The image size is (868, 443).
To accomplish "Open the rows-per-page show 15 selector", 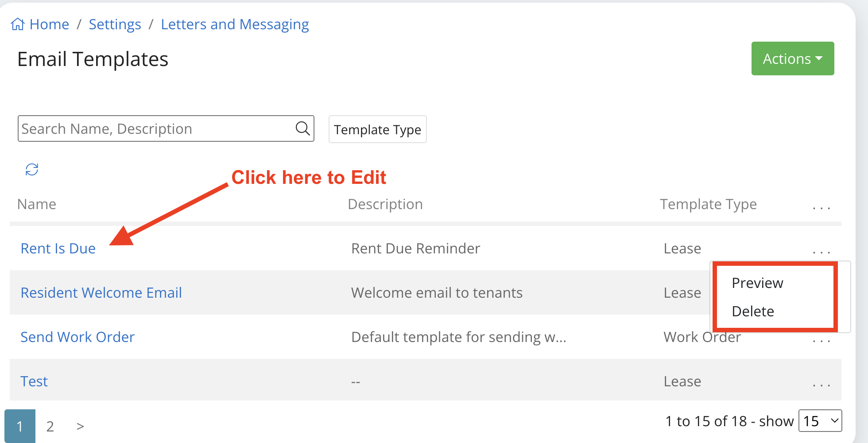I will [x=820, y=420].
